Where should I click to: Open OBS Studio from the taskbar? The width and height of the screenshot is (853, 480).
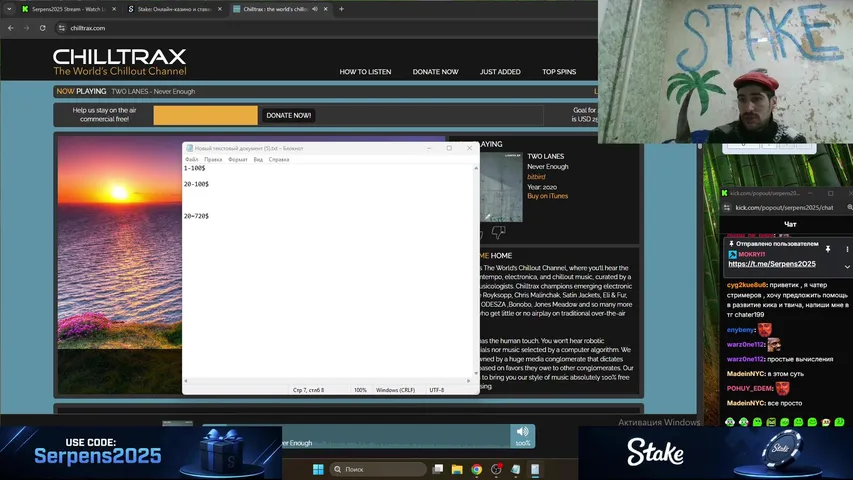pos(496,469)
